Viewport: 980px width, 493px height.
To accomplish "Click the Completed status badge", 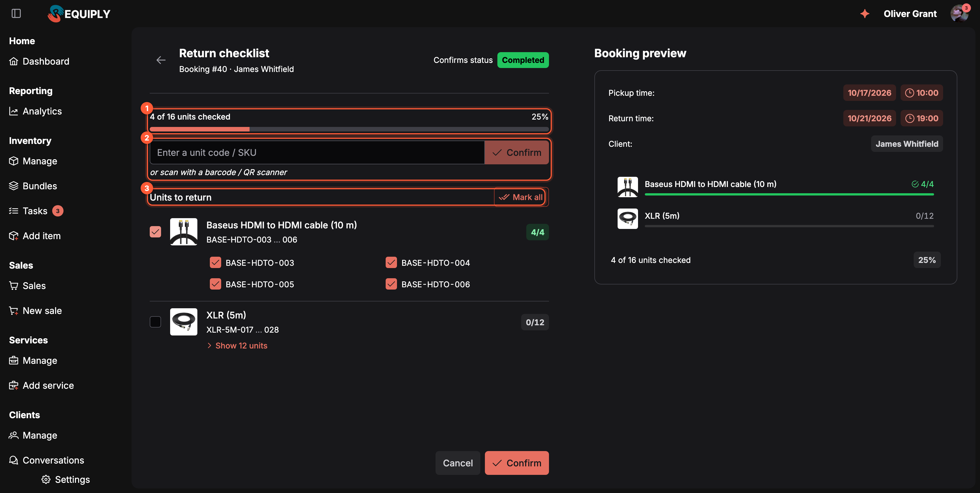I will click(x=523, y=60).
